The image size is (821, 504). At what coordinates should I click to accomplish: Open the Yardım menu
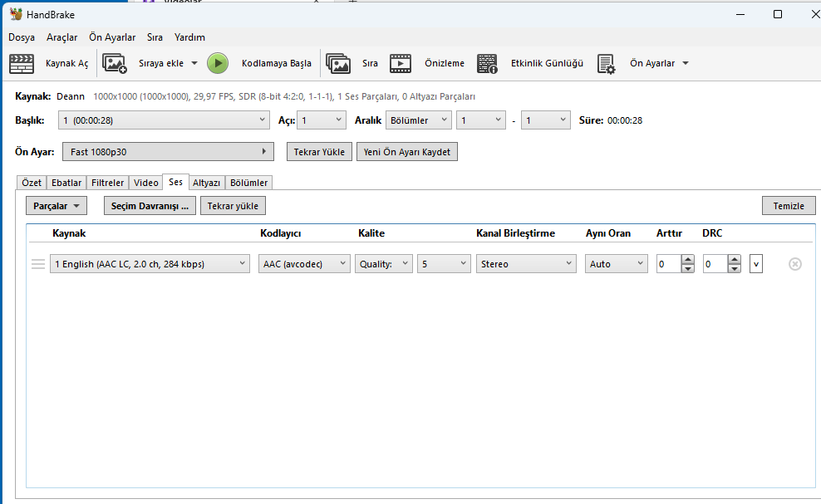point(189,37)
